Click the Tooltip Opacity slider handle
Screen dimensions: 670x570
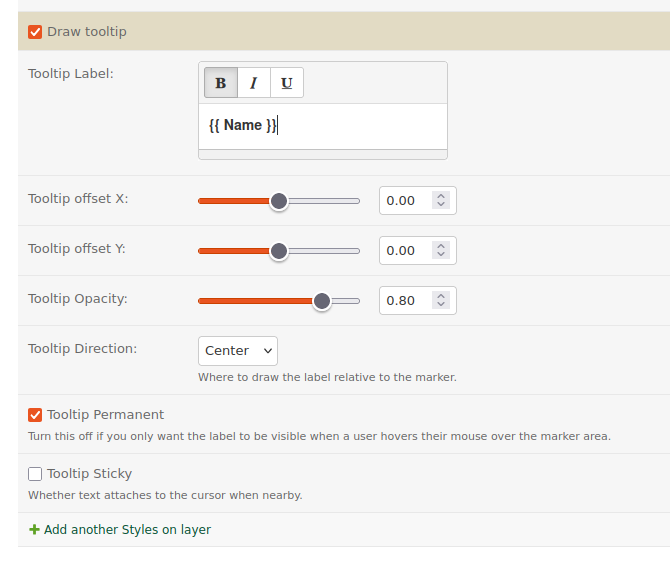[x=322, y=301]
